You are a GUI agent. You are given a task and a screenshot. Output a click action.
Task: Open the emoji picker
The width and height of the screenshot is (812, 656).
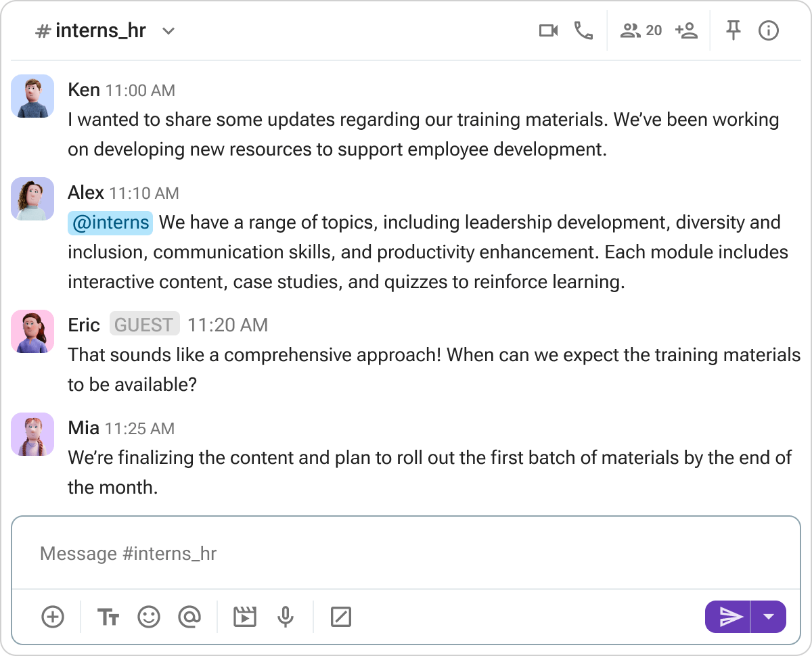[149, 617]
